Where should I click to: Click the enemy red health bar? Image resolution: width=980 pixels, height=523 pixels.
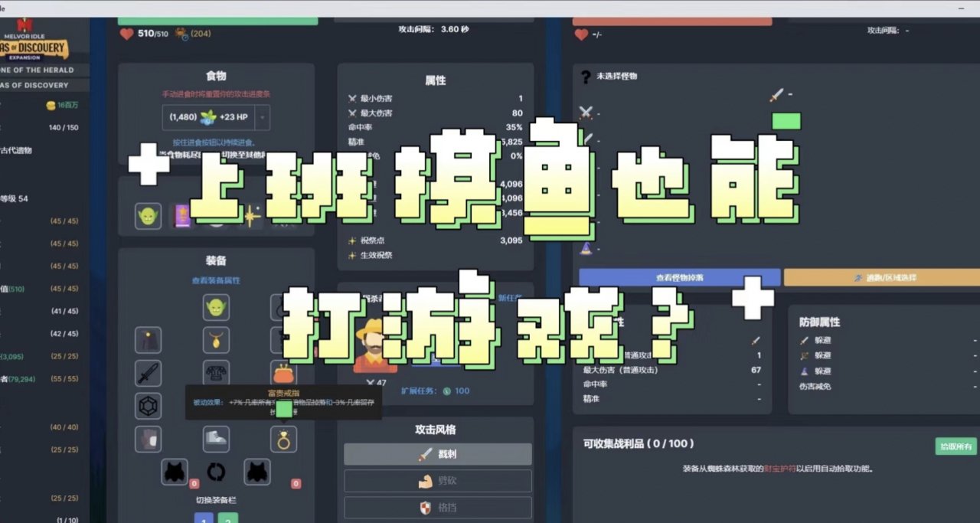[672, 21]
